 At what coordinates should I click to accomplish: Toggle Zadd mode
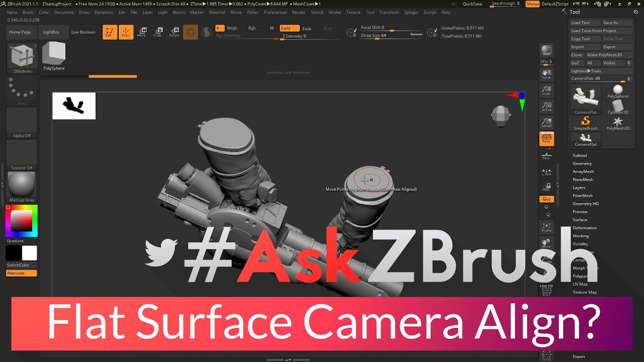click(x=289, y=28)
